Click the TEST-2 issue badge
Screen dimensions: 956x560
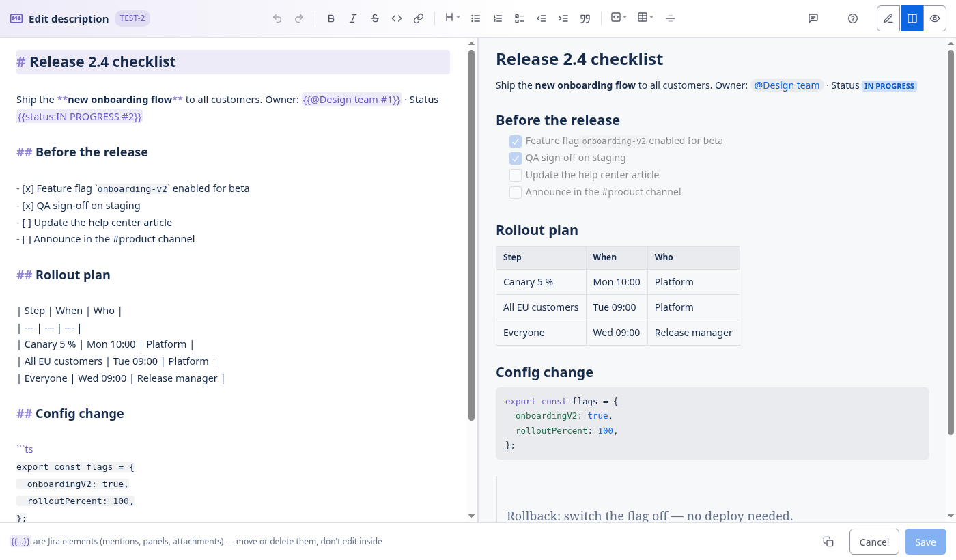[x=132, y=18]
